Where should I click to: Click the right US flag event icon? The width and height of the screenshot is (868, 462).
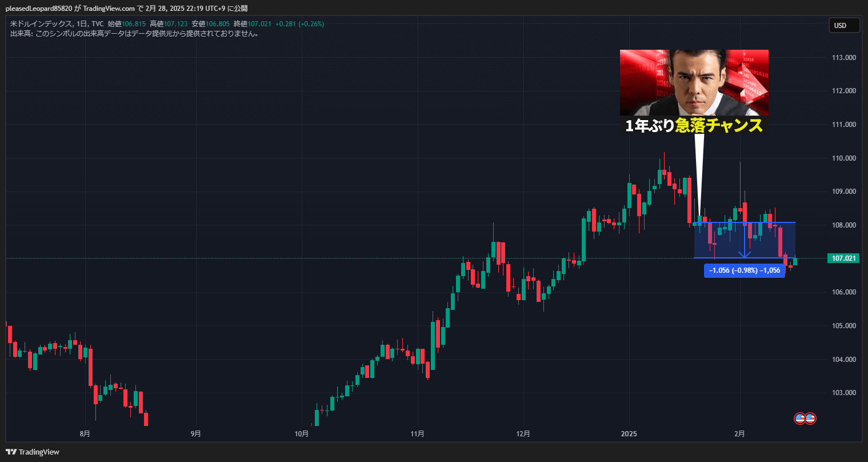click(x=810, y=419)
